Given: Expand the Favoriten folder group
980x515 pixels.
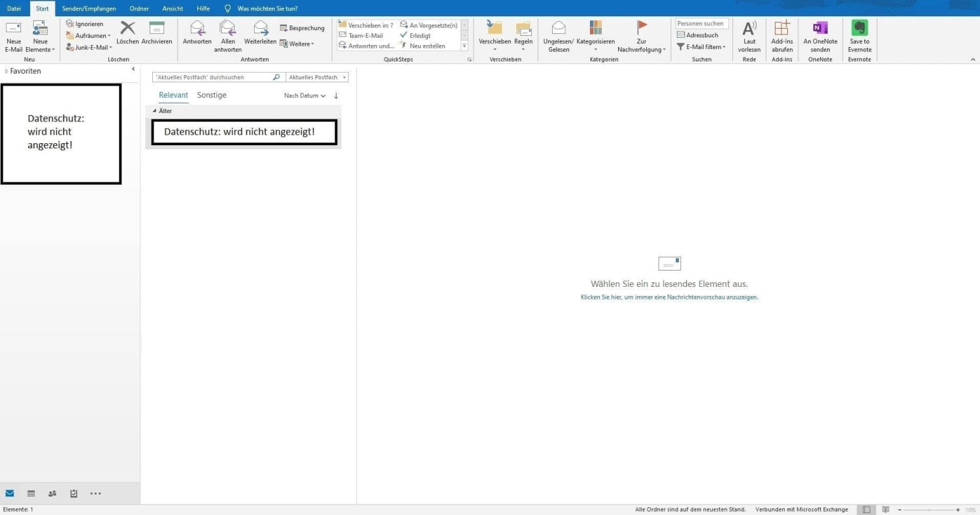Looking at the screenshot, I should [x=7, y=71].
